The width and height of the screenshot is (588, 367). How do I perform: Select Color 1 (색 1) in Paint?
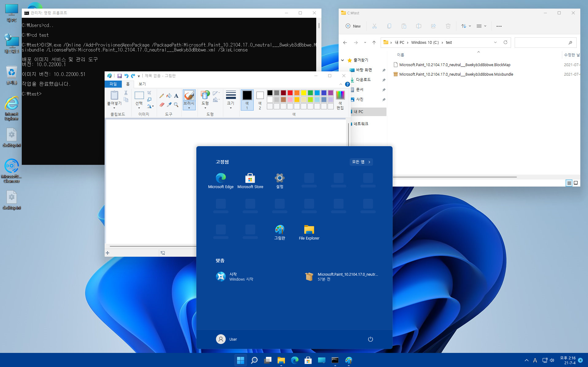point(247,100)
